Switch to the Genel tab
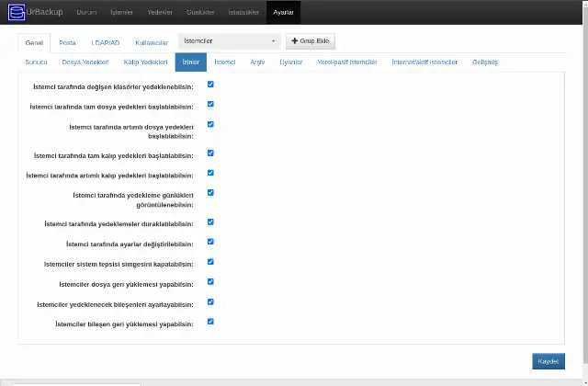The image size is (588, 386). pyautogui.click(x=34, y=43)
